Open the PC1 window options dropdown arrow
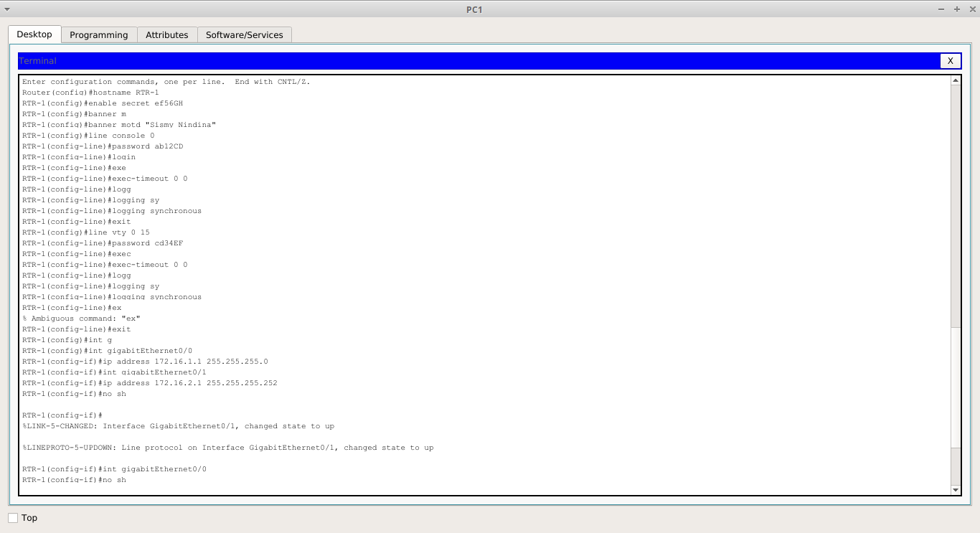This screenshot has width=980, height=533. coord(7,9)
